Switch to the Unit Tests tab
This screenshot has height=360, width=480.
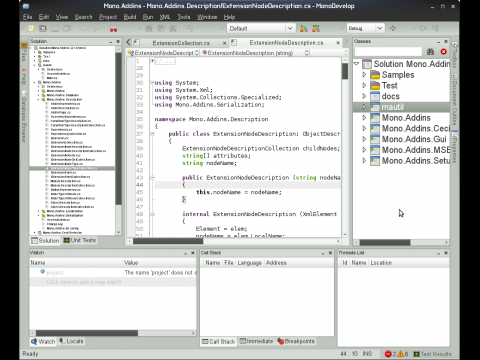tap(80, 240)
